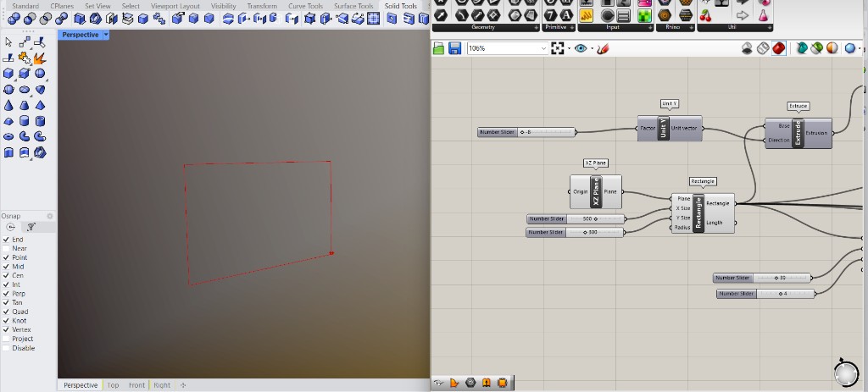This screenshot has width=868, height=392.
Task: Click the Cherry Picker cherries icon
Action: click(706, 15)
